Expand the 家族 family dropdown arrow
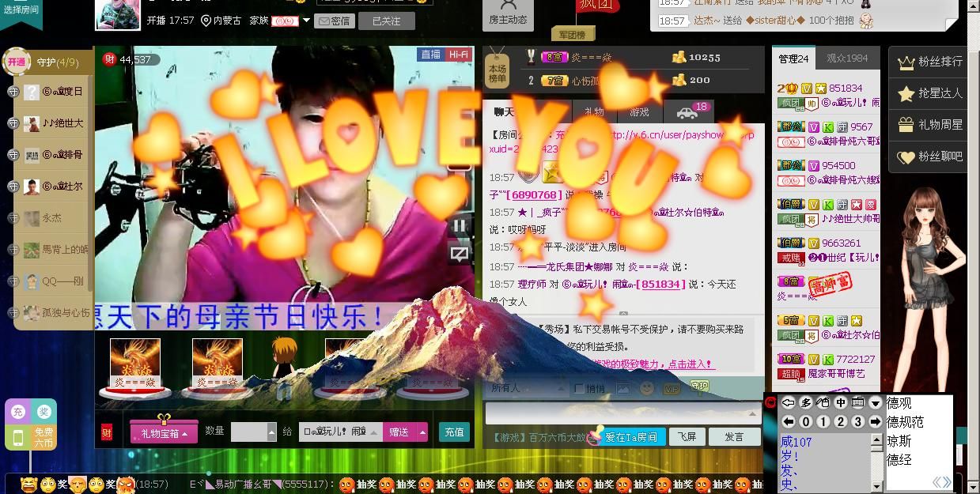The image size is (980, 494). click(x=307, y=21)
